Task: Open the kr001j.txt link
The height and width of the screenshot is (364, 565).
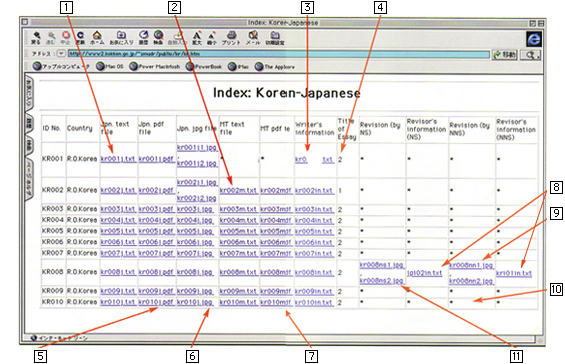Action: pyautogui.click(x=118, y=159)
